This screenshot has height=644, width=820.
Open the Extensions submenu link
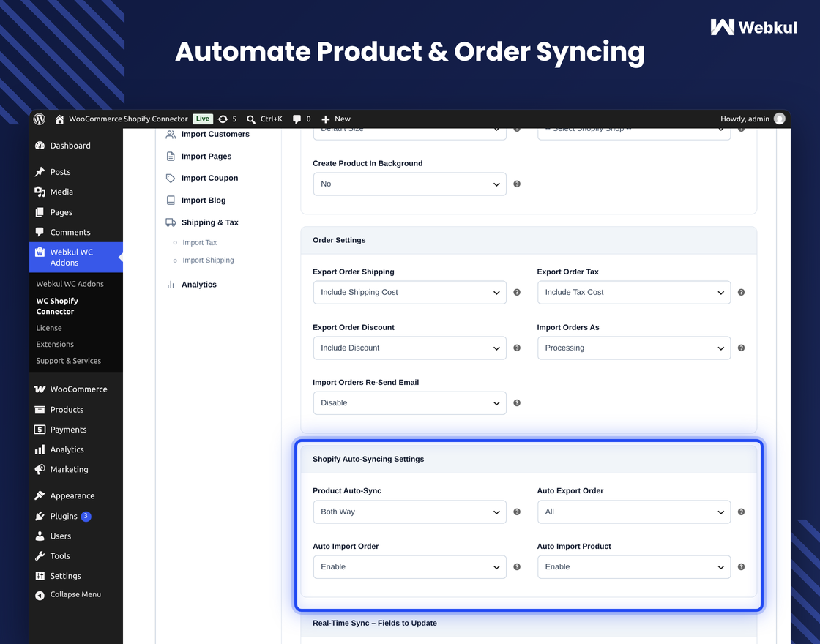click(x=55, y=344)
